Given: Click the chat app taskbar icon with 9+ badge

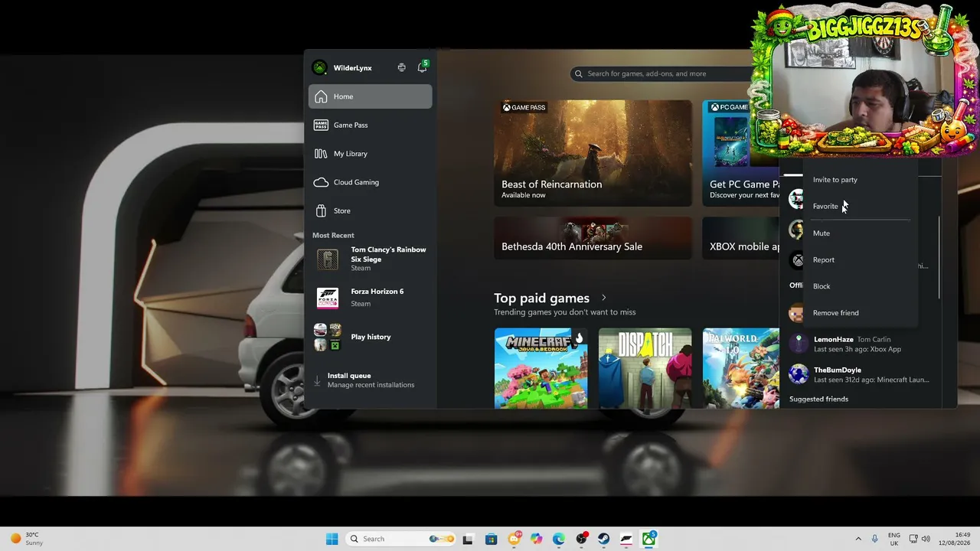Looking at the screenshot, I should pyautogui.click(x=514, y=539).
